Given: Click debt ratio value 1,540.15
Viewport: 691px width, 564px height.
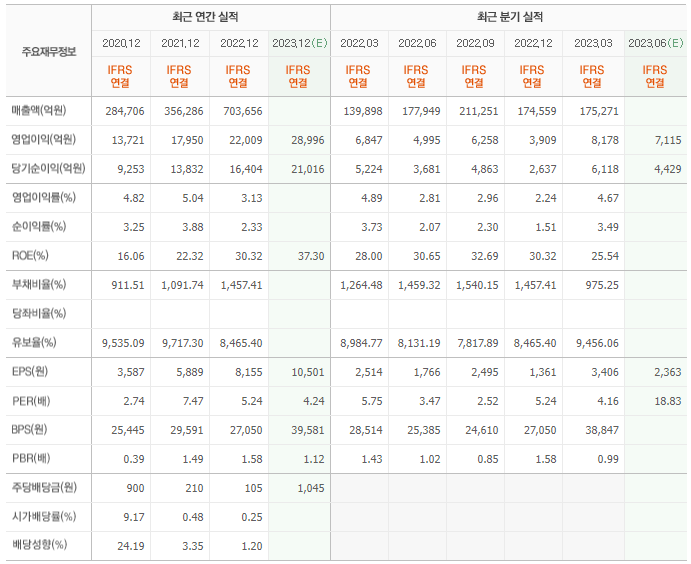Looking at the screenshot, I should click(x=477, y=286).
